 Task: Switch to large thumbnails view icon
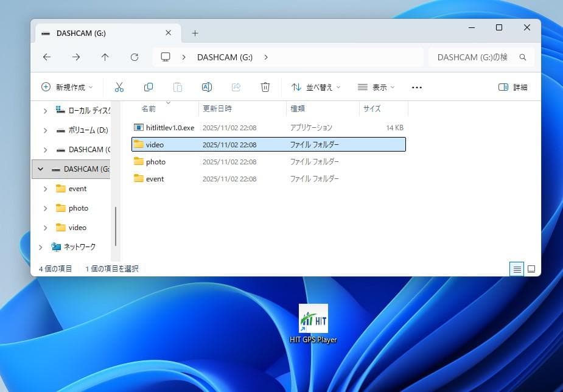[x=531, y=268]
